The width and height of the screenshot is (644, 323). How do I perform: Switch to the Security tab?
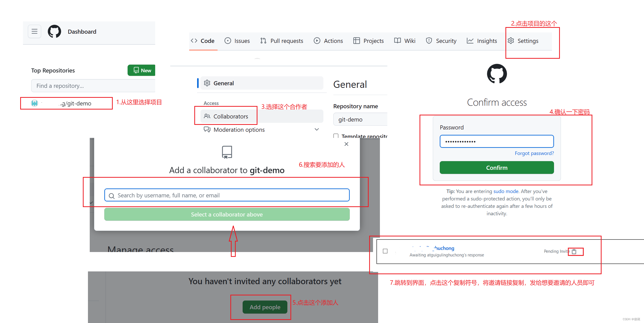point(441,41)
